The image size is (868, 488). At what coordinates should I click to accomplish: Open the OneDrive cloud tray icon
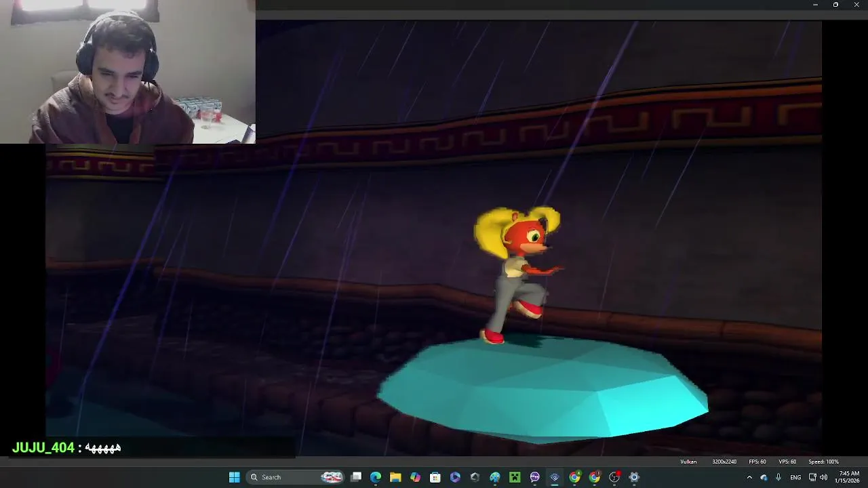(764, 477)
